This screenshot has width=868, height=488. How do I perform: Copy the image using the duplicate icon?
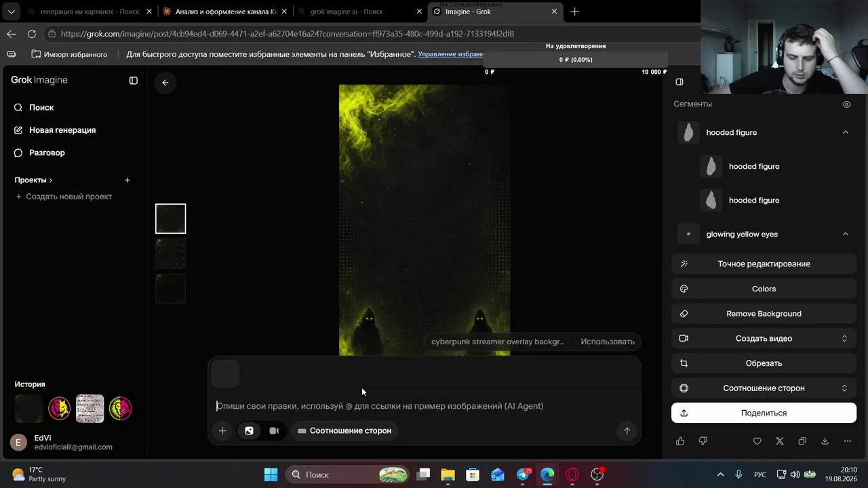[802, 441]
